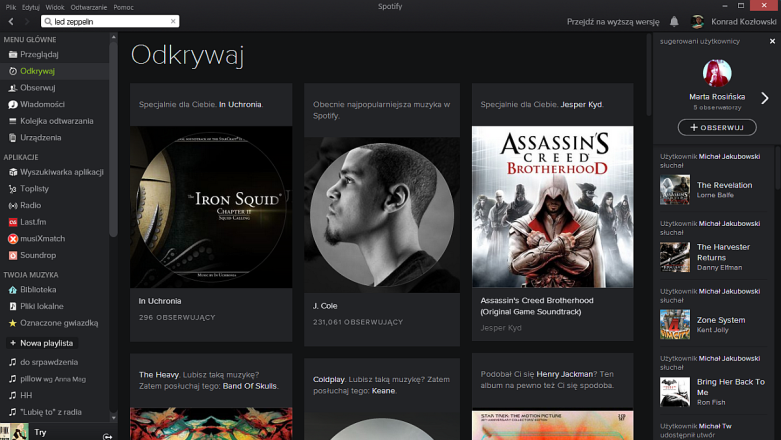Click sidebar scrollbar up arrow
The width and height of the screenshot is (781, 440).
click(114, 37)
